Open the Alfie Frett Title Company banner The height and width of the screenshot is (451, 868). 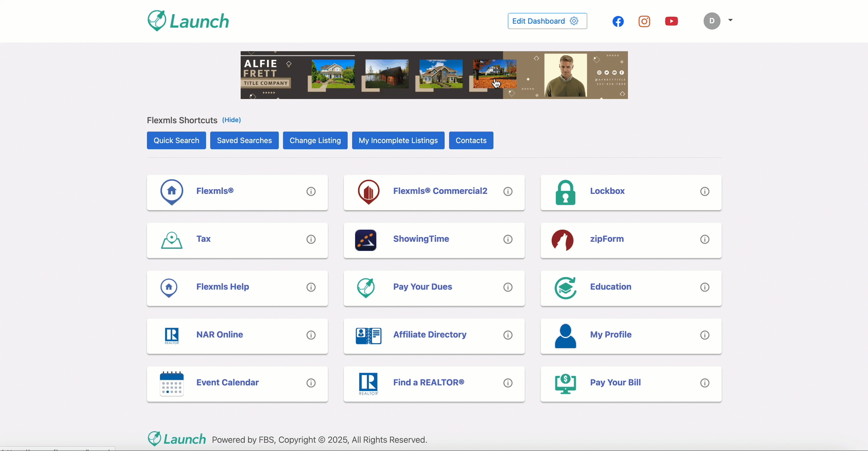(x=434, y=75)
